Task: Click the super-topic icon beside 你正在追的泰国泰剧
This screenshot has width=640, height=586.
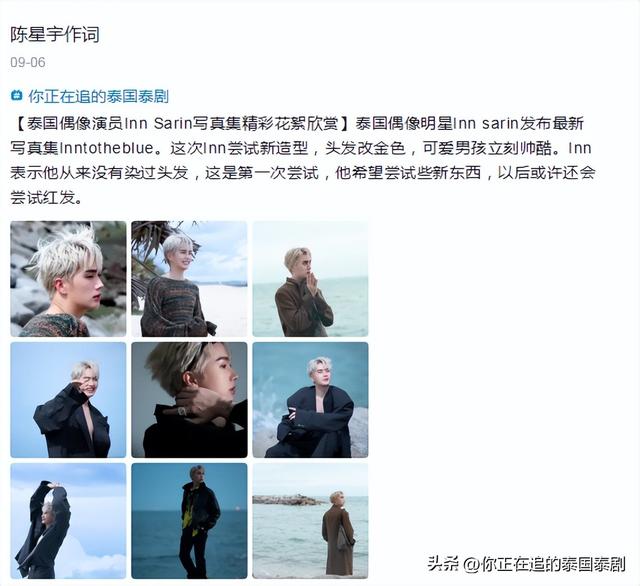Action: [16, 95]
